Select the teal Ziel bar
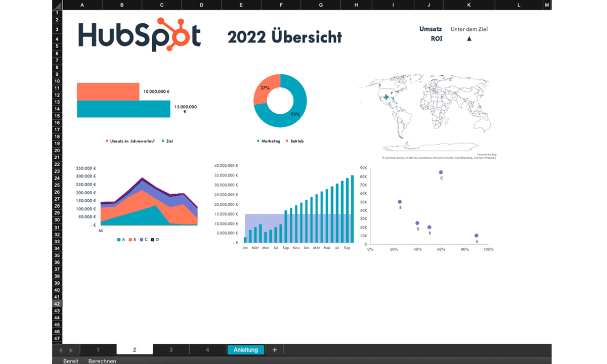607x364 pixels. tap(123, 109)
